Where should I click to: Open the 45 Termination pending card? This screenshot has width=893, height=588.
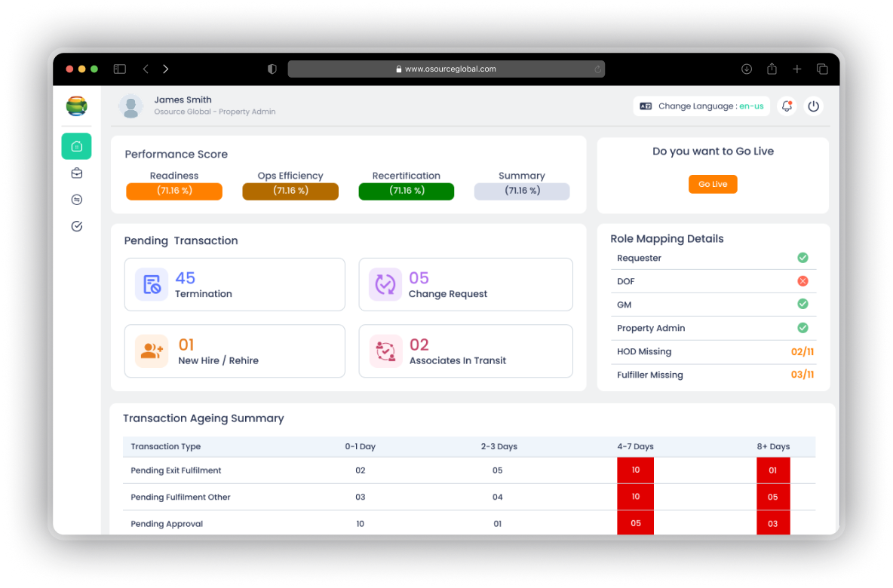point(235,285)
